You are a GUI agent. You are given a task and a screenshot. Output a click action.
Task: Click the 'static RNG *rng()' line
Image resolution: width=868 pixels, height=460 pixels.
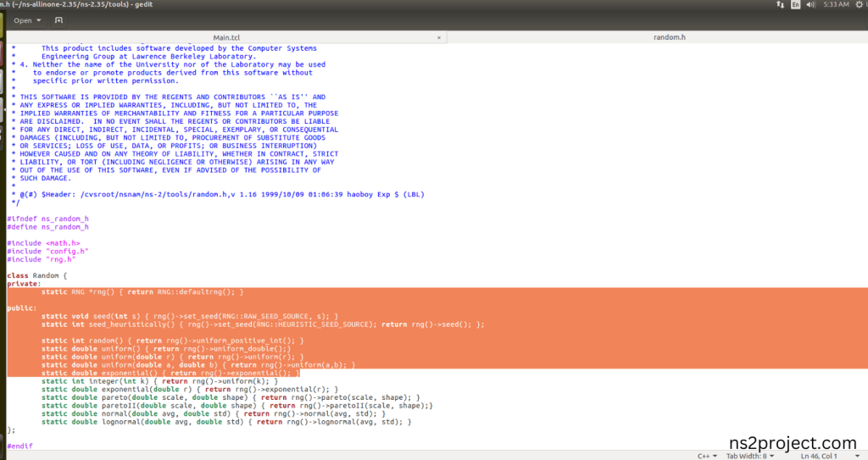(142, 291)
